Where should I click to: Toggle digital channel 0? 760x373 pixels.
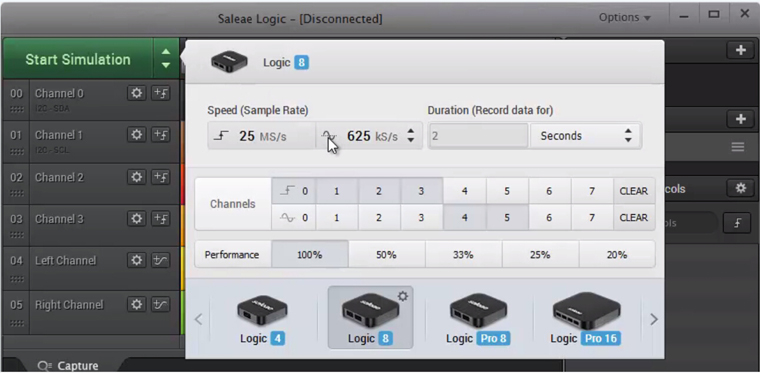coord(294,191)
